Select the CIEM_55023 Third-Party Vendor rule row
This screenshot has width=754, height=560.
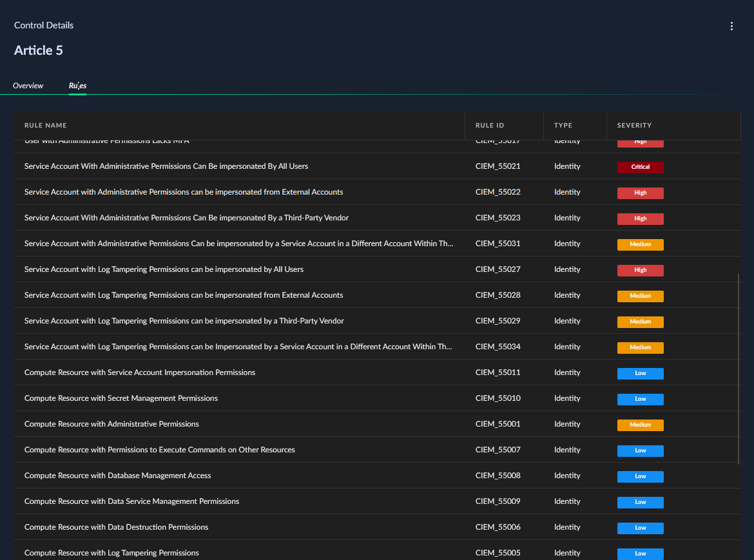tap(377, 218)
